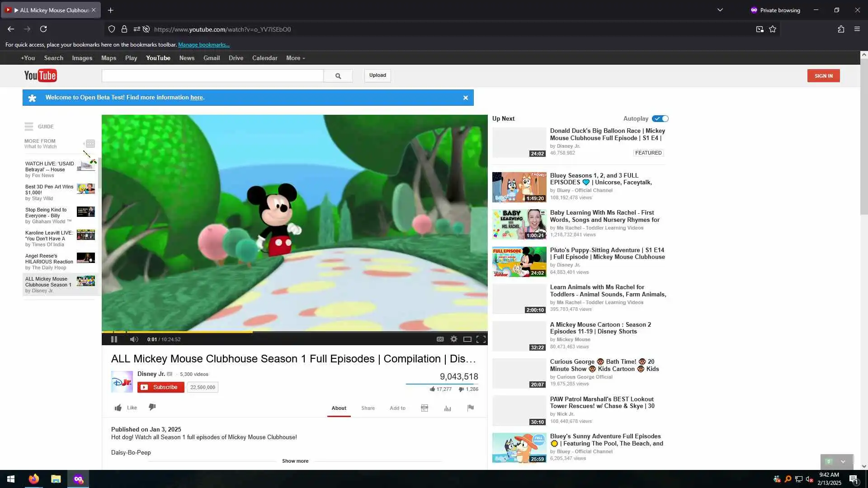
Task: Open the Share tab
Action: click(368, 408)
